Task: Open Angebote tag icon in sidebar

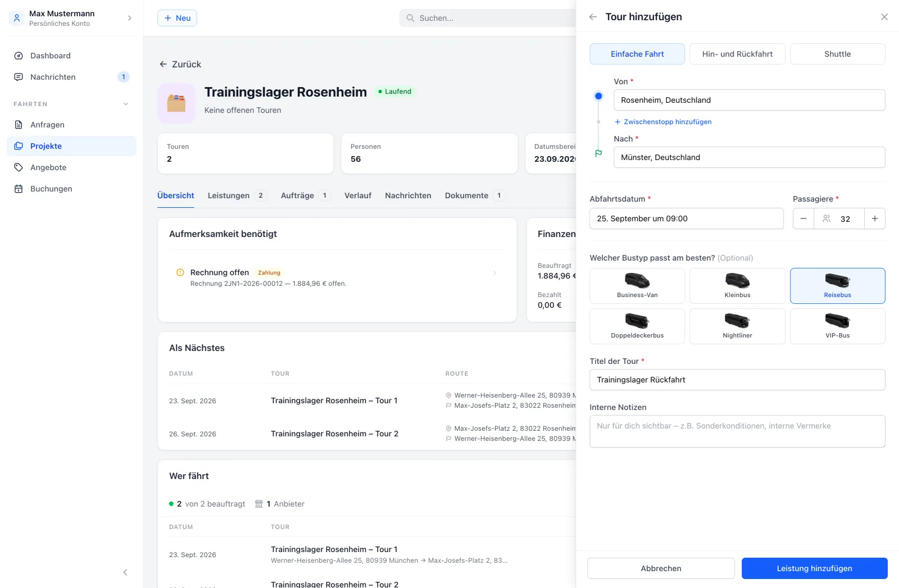Action: tap(19, 167)
